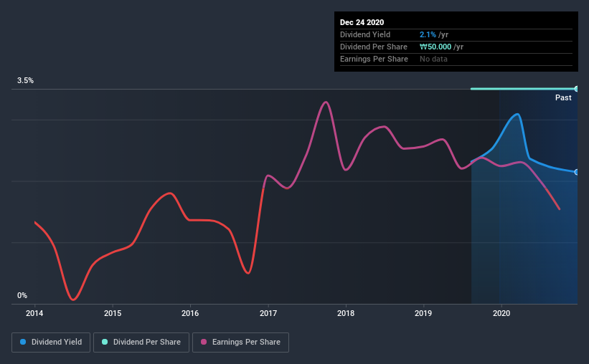The image size is (589, 364).
Task: Click the Past label in the chart
Action: tap(563, 97)
